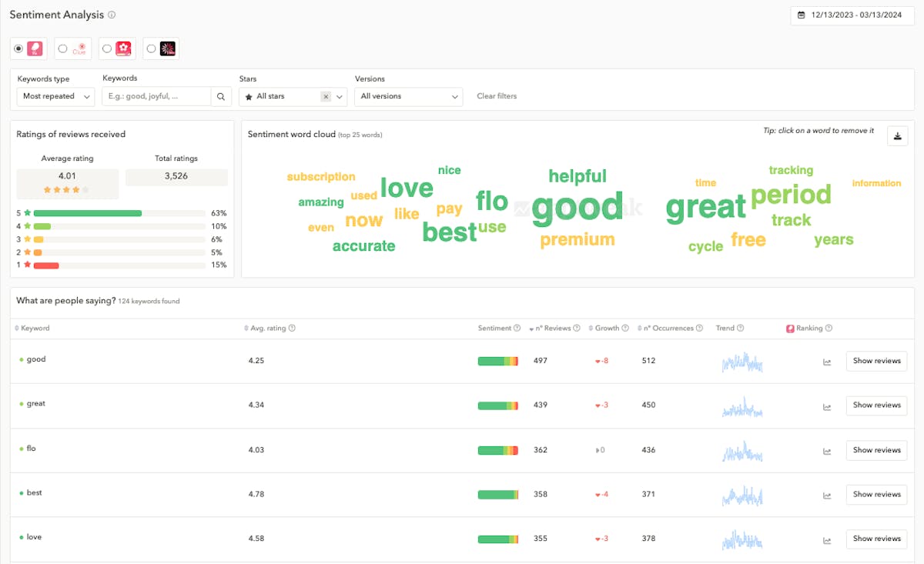Open the Keywords type dropdown

(55, 96)
